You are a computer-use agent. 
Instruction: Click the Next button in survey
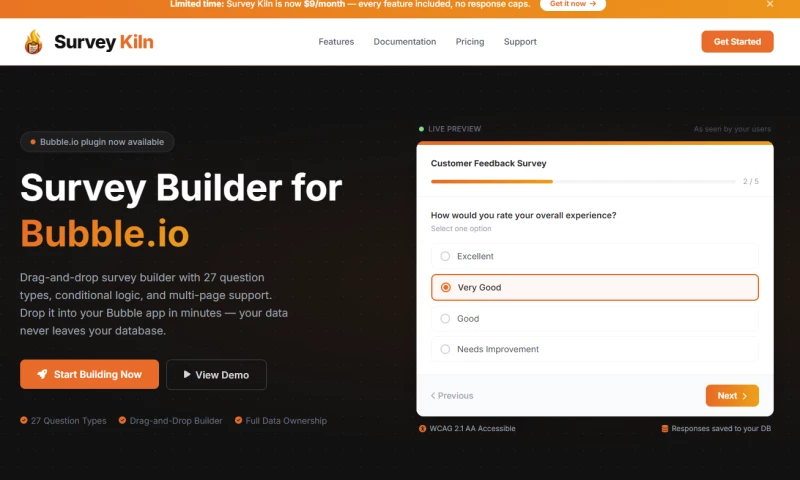coord(732,396)
